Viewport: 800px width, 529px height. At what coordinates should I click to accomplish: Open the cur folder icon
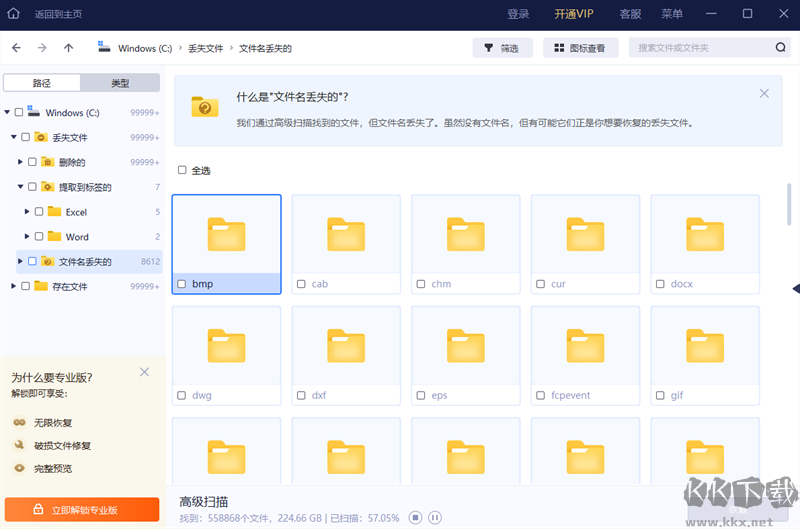click(x=585, y=235)
